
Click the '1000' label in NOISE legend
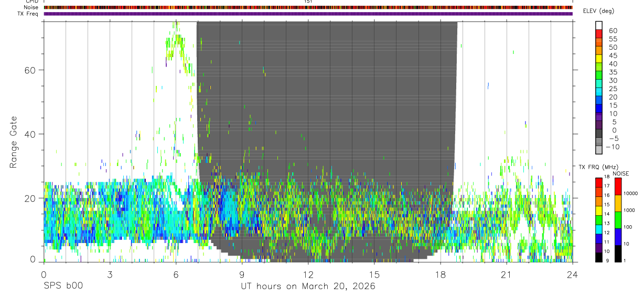629,210
